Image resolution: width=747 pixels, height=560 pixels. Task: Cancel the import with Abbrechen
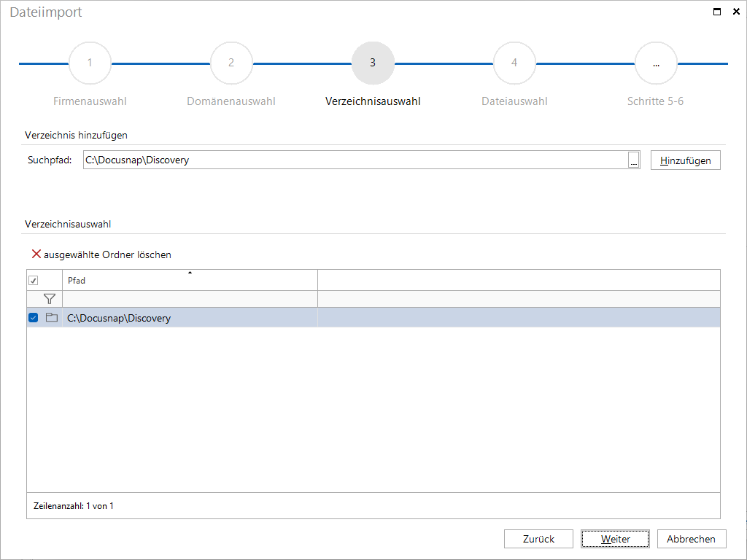click(x=691, y=539)
